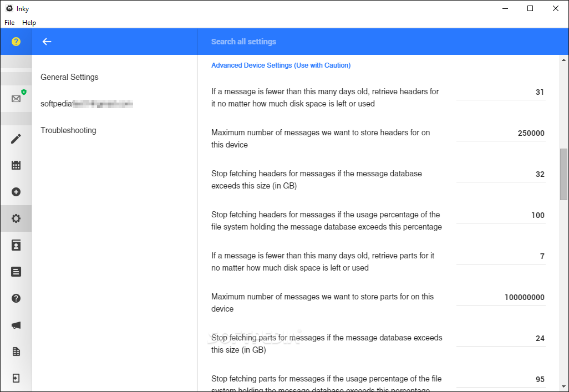Open the calendar grid icon
The width and height of the screenshot is (569, 392).
point(16,165)
